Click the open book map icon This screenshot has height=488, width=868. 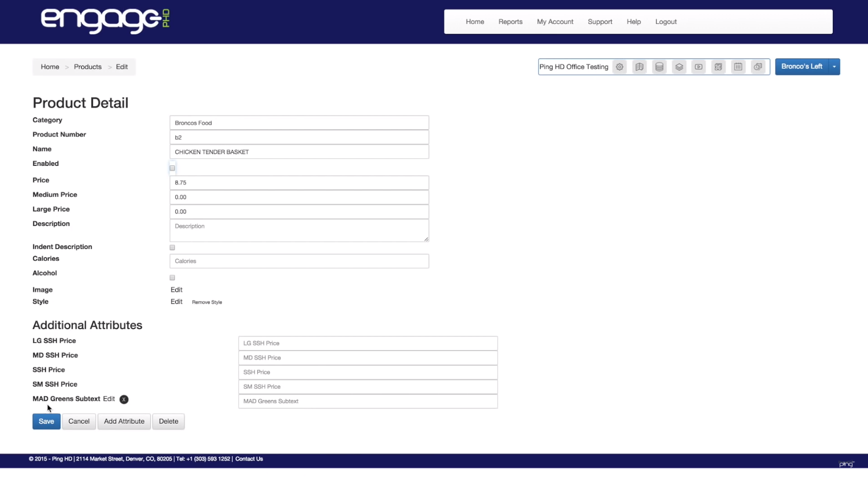point(639,67)
